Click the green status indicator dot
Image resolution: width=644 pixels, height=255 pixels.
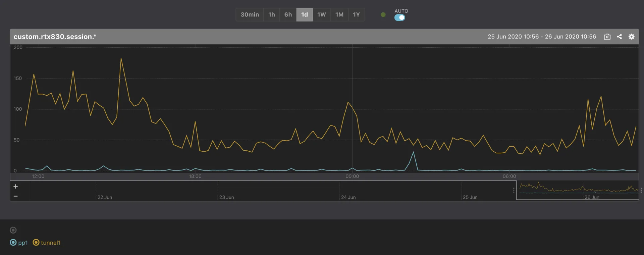(383, 15)
